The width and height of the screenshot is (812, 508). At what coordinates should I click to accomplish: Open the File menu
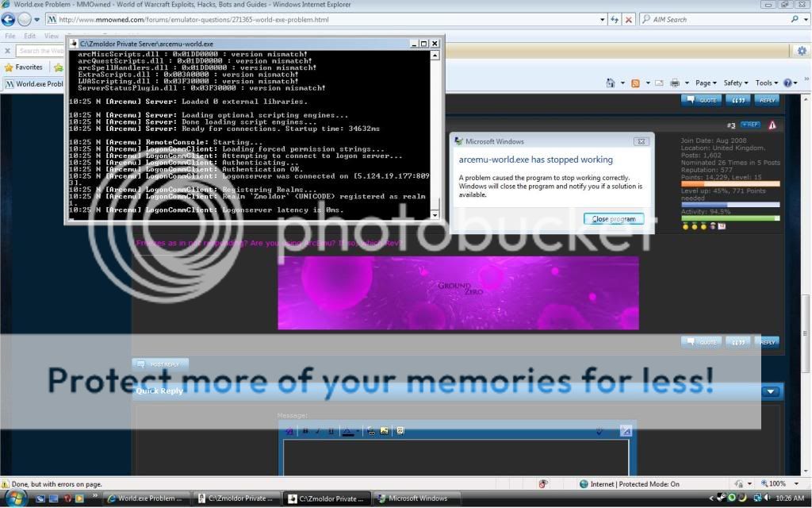point(10,36)
